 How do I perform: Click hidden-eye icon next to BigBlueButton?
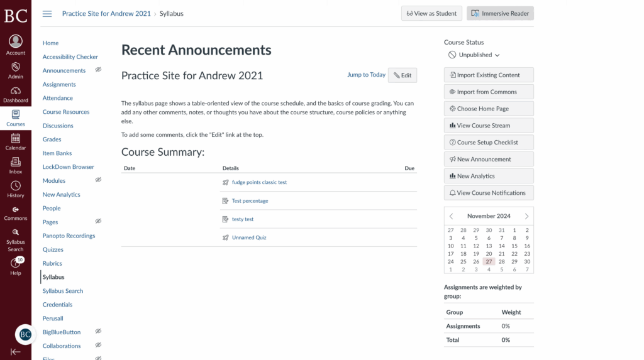click(98, 331)
